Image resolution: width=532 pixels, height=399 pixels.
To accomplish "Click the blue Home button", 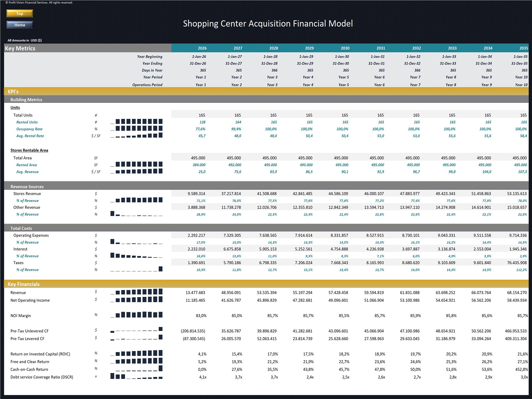I will point(20,25).
